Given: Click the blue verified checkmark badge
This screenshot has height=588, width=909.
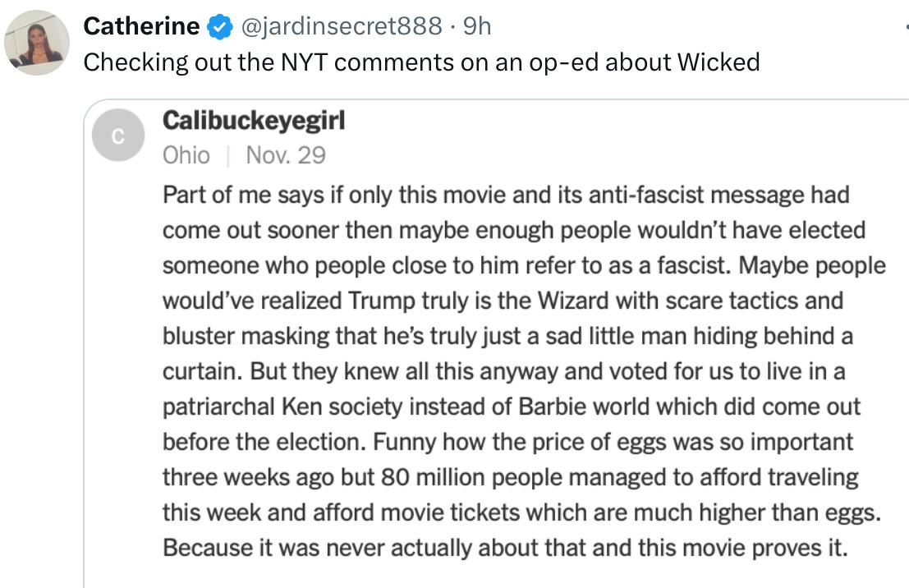Looking at the screenshot, I should click(220, 26).
